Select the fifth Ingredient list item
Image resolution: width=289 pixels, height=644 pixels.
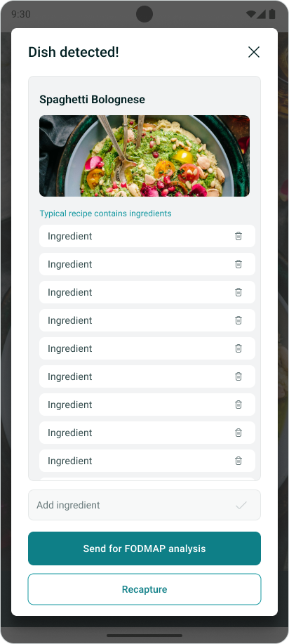click(147, 348)
